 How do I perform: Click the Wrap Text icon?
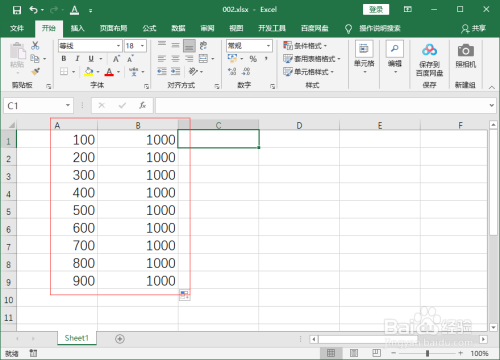point(203,45)
